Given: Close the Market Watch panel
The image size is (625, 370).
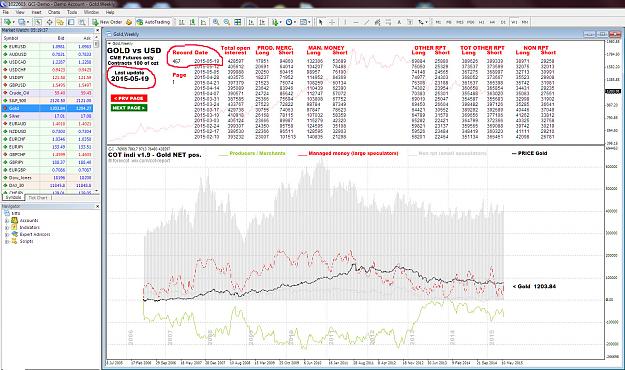Looking at the screenshot, I should coord(97,30).
